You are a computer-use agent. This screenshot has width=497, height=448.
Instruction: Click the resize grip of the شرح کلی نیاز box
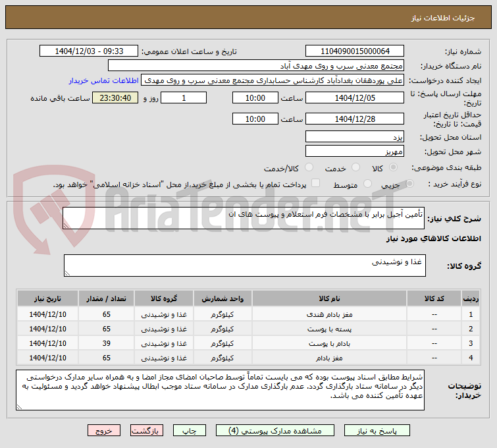point(66,226)
